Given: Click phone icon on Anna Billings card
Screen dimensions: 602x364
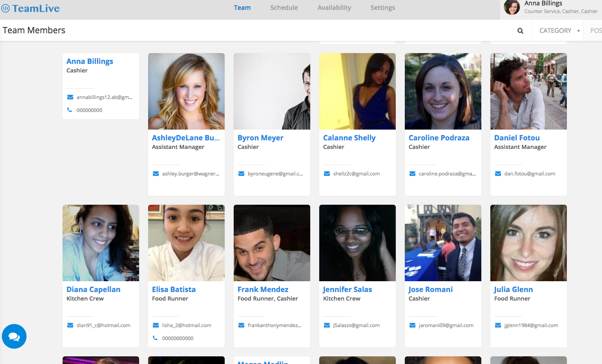Looking at the screenshot, I should [69, 110].
